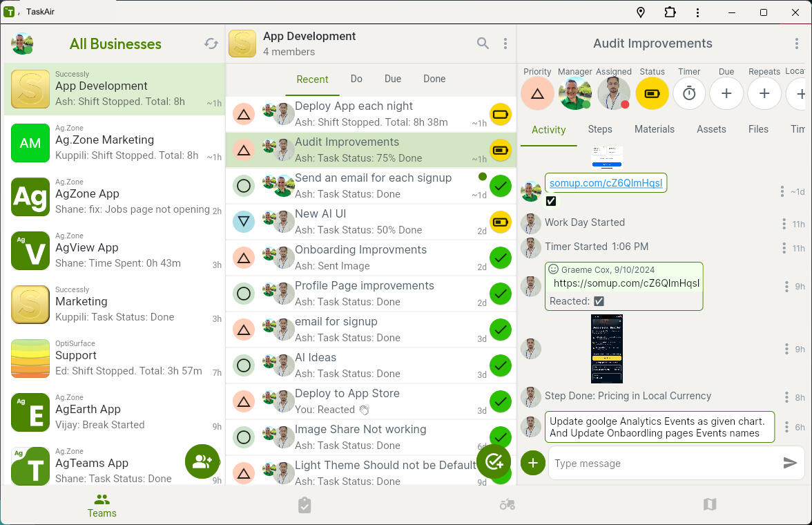812x525 pixels.
Task: Open three-dot menu in App Development header
Action: pyautogui.click(x=505, y=44)
